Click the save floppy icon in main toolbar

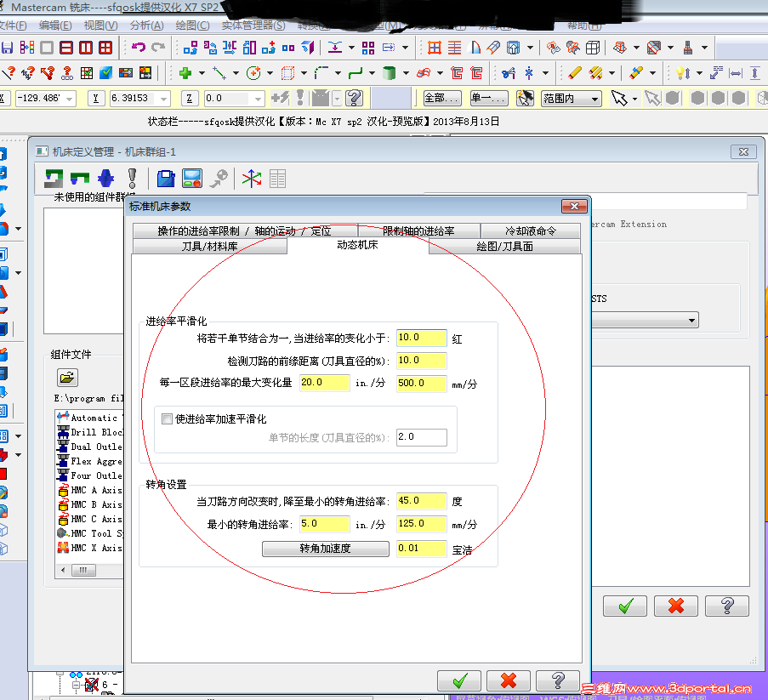tap(7, 48)
